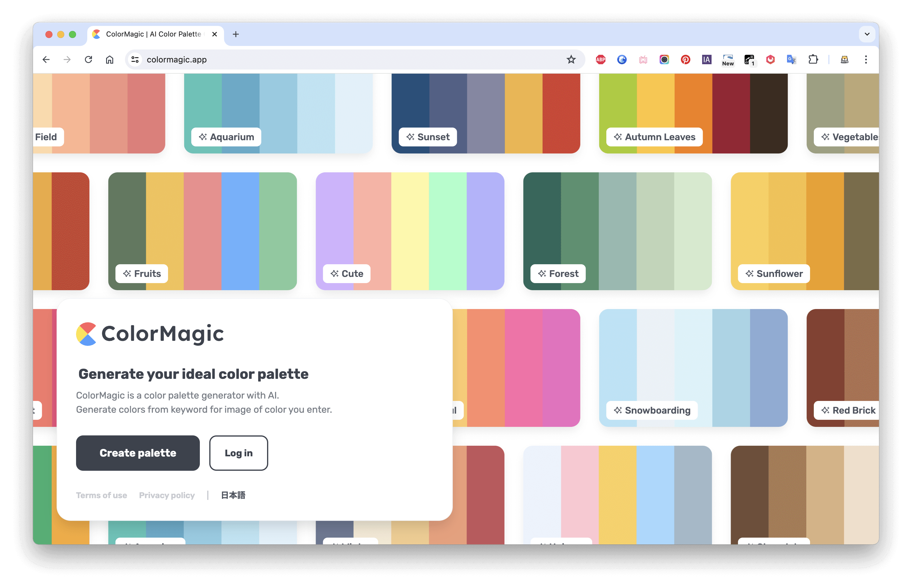The image size is (912, 588).
Task: Click the camera lens extension icon
Action: click(664, 60)
